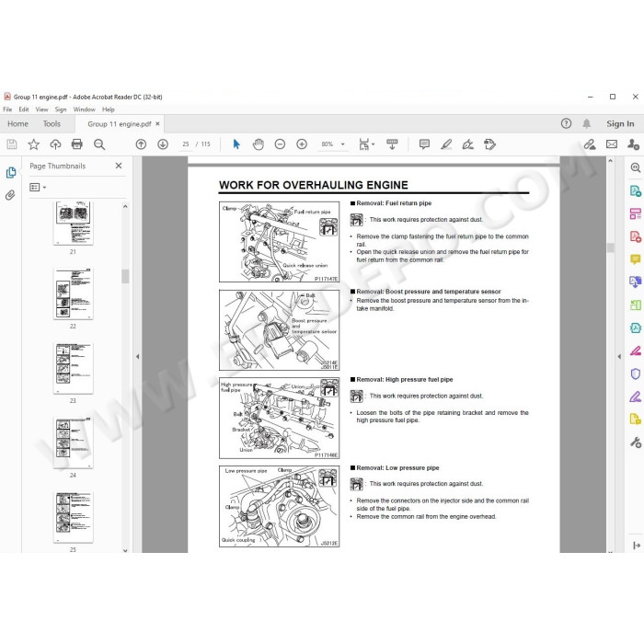Go to next page arrow
Image resolution: width=644 pixels, height=644 pixels.
coord(163,144)
